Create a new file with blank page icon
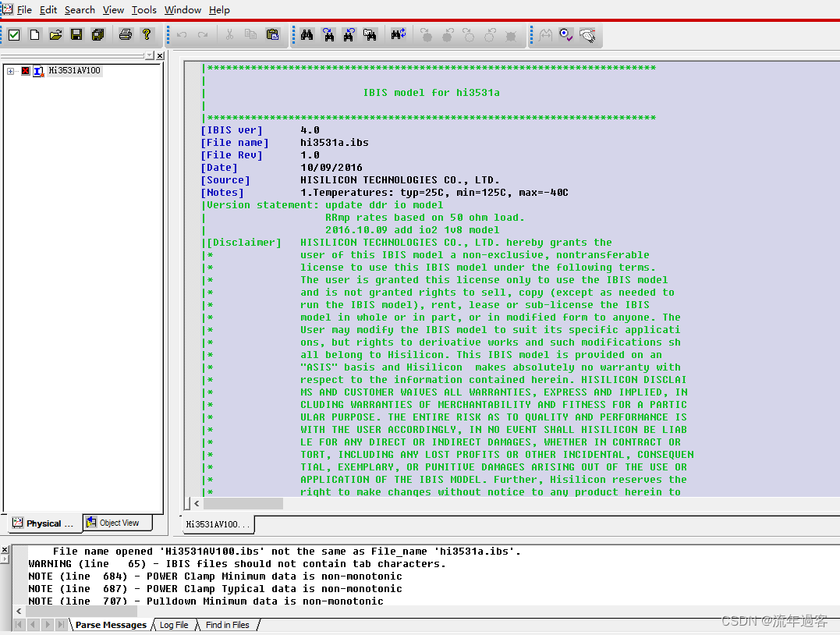 point(35,35)
